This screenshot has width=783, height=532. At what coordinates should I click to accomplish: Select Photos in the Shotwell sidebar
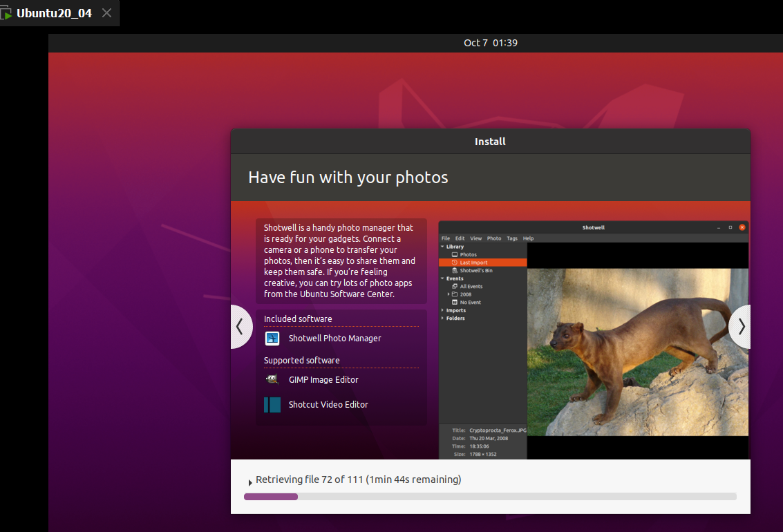point(468,254)
